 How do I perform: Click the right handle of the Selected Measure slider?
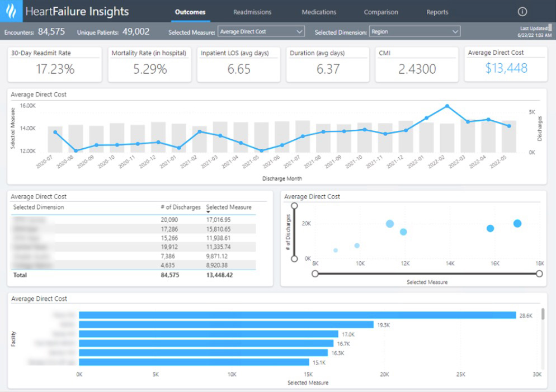click(539, 274)
